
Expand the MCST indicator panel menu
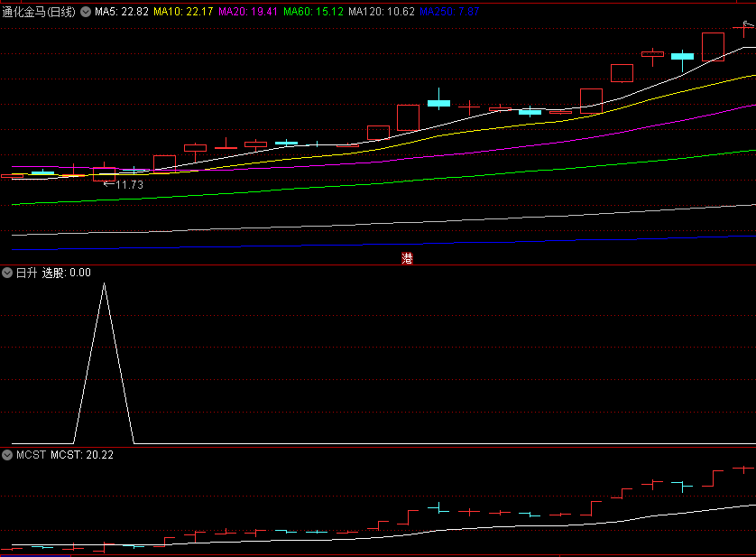click(7, 455)
